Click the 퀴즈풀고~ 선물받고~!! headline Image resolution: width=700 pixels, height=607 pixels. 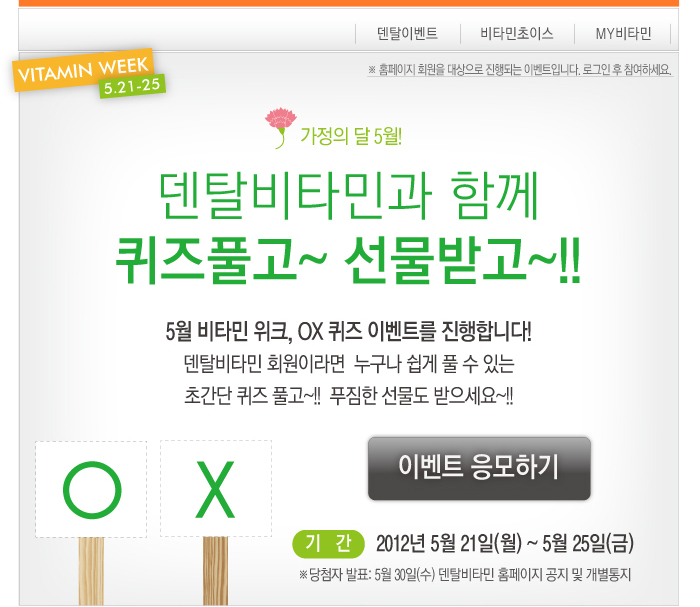(x=348, y=260)
